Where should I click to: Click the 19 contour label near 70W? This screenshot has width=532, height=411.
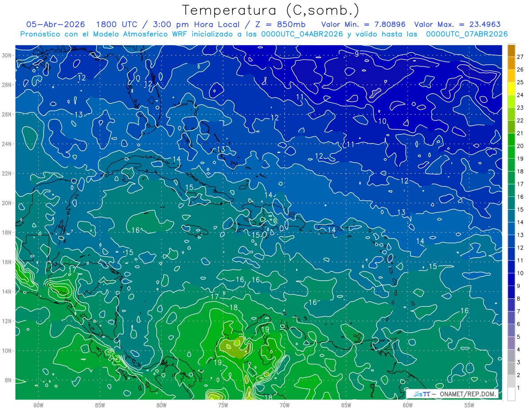[265, 329]
